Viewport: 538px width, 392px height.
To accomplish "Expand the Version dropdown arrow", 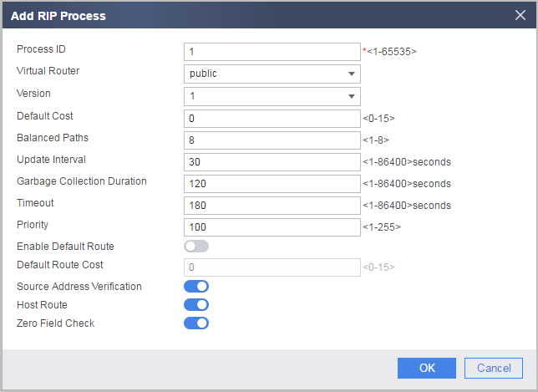I will [x=352, y=96].
